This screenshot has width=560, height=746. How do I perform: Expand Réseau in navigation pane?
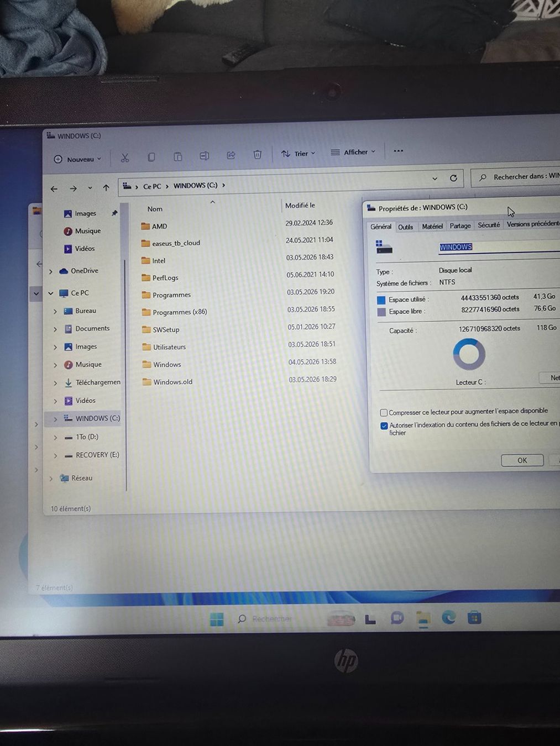[x=51, y=479]
